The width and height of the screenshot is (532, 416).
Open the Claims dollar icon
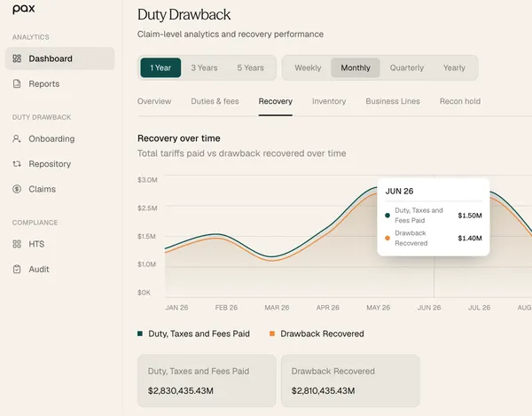pos(17,189)
